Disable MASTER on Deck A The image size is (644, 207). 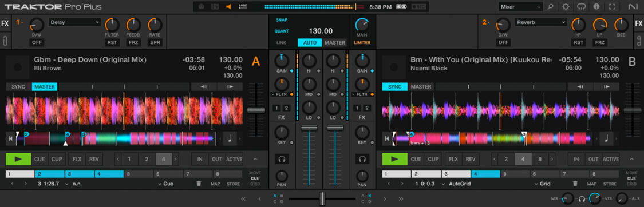45,87
